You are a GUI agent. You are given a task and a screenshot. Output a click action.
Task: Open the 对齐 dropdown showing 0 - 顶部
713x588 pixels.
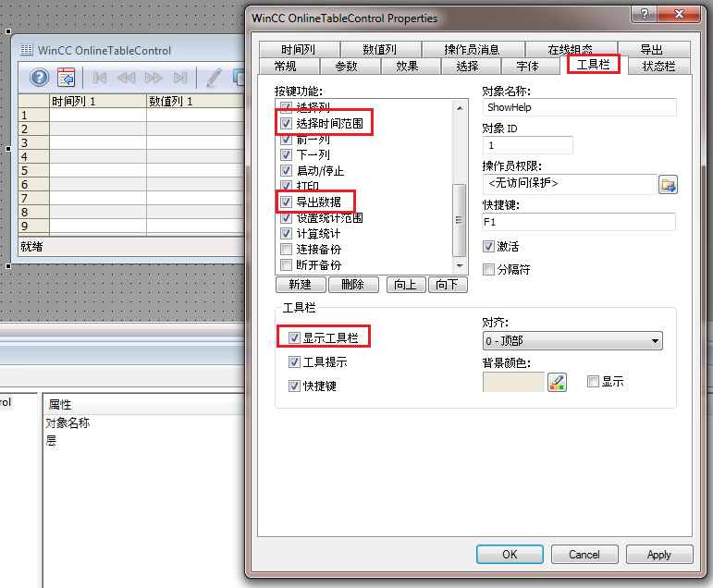click(572, 340)
